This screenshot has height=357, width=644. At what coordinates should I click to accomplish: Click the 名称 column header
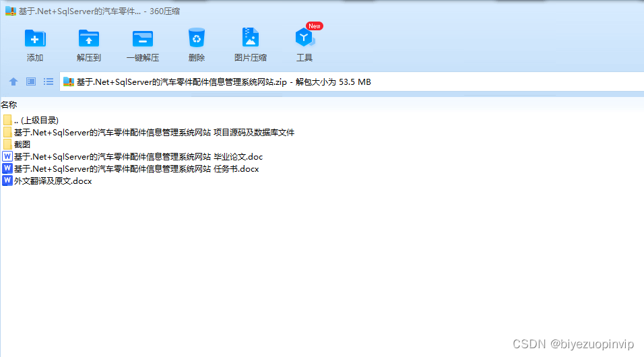(x=9, y=105)
